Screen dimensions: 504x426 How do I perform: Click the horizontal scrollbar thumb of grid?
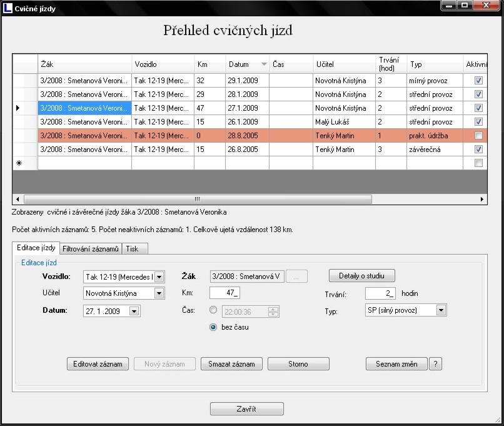pos(197,199)
